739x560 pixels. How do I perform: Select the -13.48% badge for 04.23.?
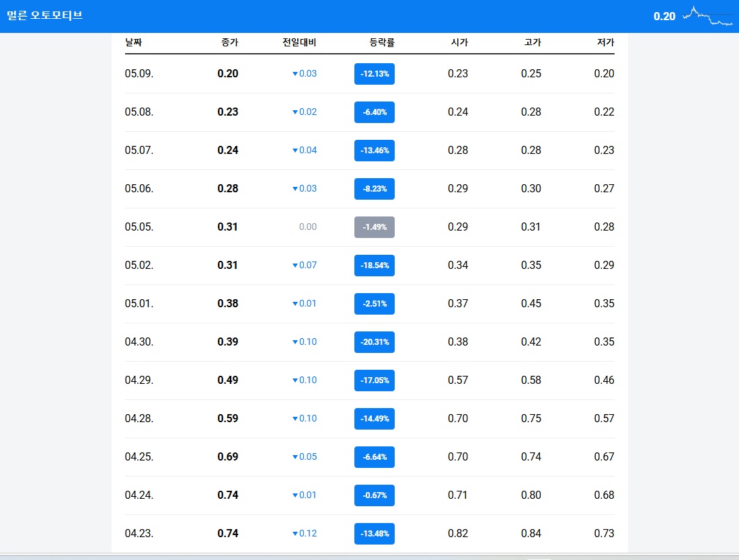(x=375, y=534)
